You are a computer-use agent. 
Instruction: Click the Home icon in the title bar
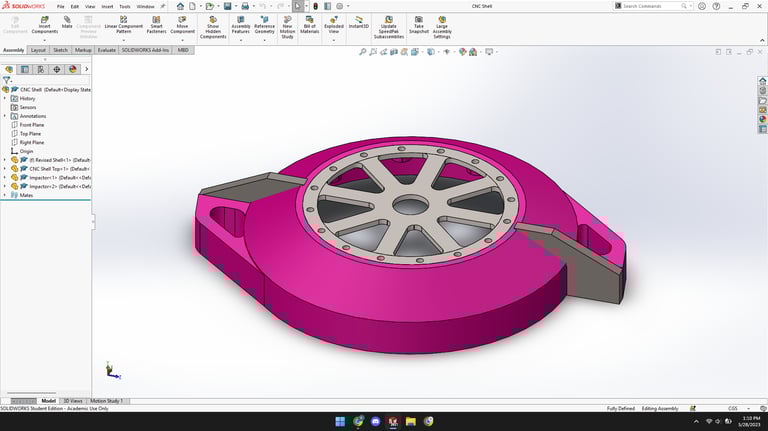pos(180,6)
